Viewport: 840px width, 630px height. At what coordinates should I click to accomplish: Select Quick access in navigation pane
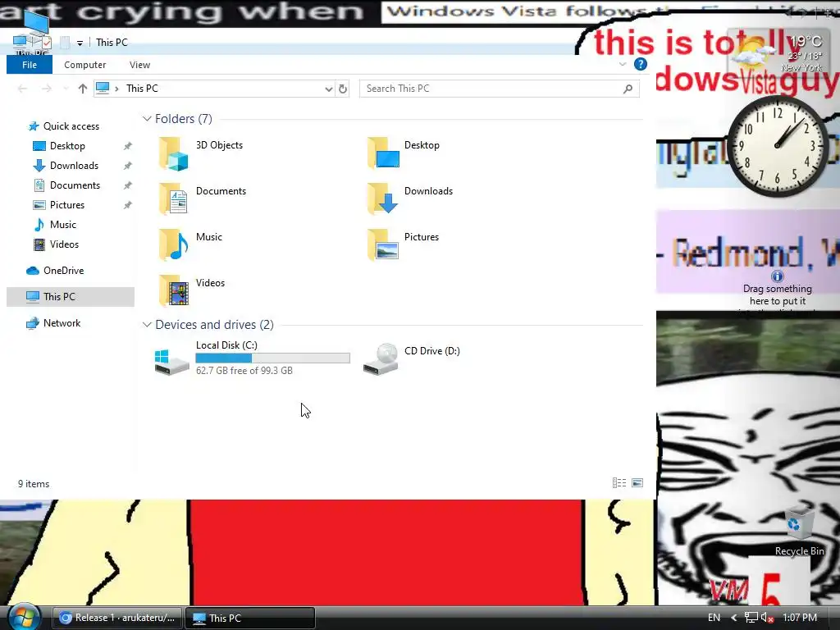[71, 126]
